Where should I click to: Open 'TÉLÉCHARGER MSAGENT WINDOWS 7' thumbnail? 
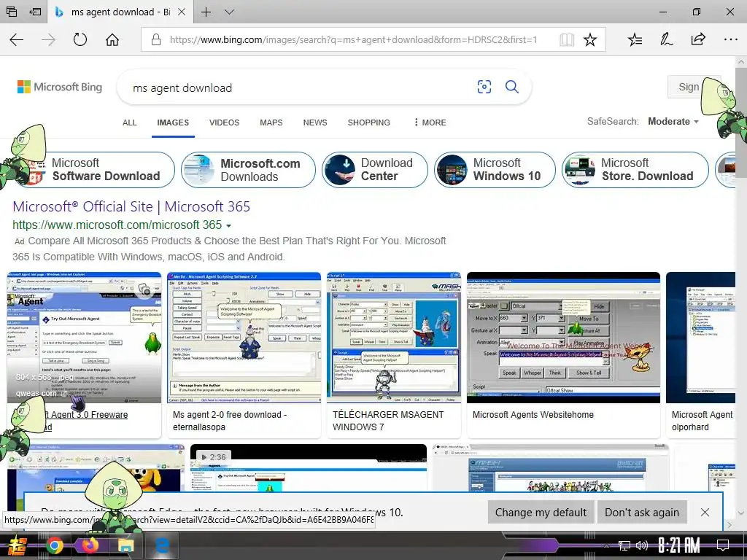click(x=394, y=337)
